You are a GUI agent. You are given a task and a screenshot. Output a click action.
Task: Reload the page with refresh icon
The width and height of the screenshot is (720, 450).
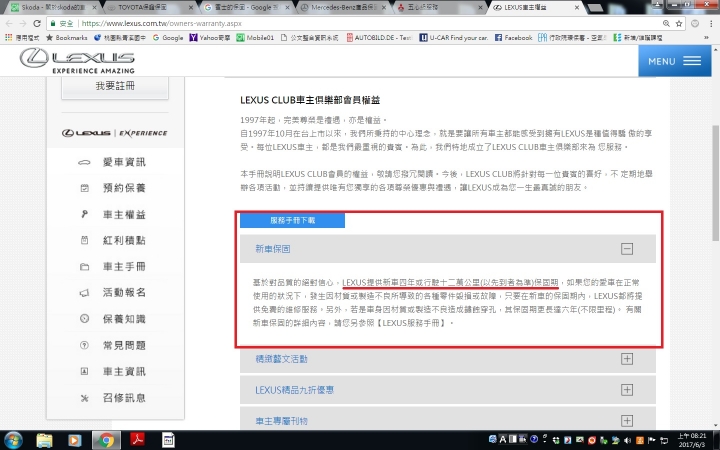click(x=37, y=23)
